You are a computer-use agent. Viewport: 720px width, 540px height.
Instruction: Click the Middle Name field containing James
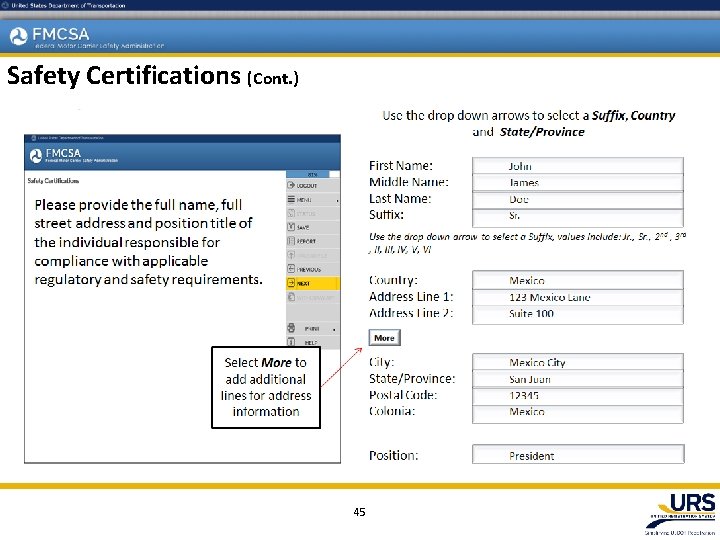[x=578, y=183]
